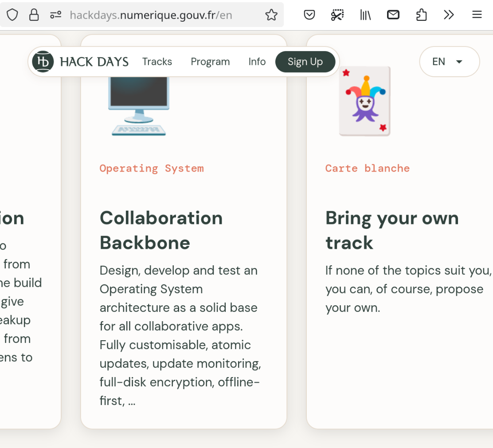
Task: Click the mail envelope toolbar icon
Action: 393,15
